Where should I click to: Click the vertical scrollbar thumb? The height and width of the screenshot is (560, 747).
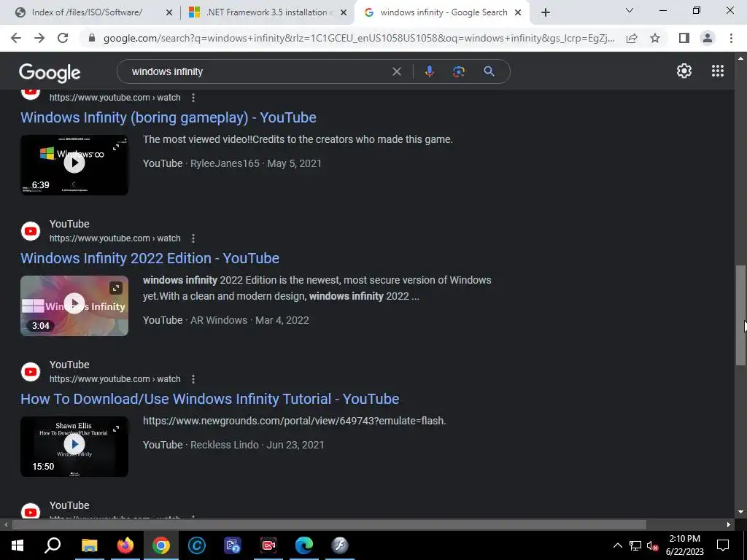(740, 315)
